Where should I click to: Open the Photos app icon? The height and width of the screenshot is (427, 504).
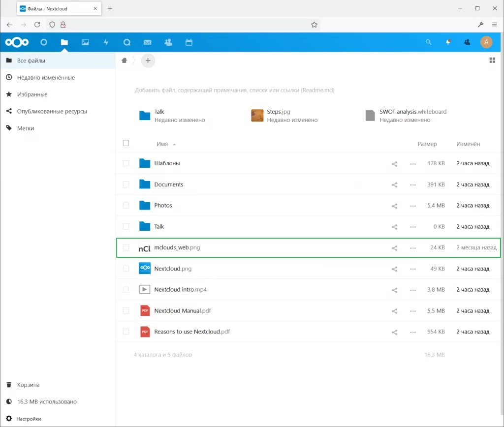pyautogui.click(x=85, y=42)
